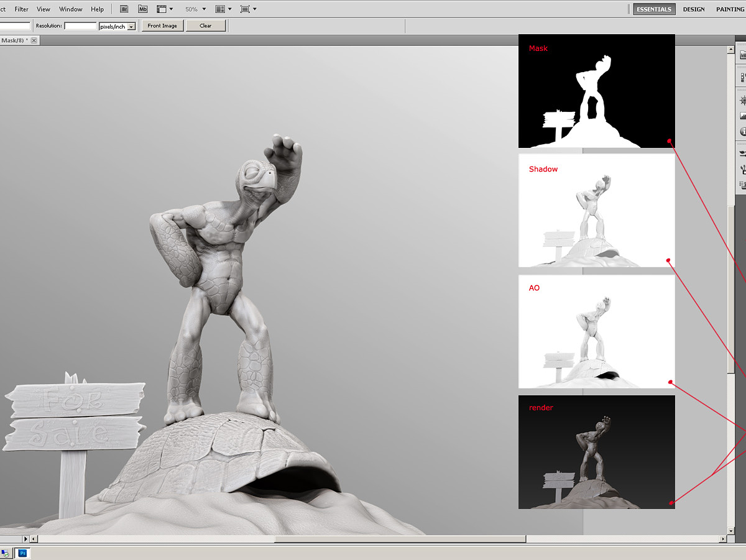Open Mini Bridge via the Mb icon
This screenshot has width=746, height=560.
click(x=143, y=9)
